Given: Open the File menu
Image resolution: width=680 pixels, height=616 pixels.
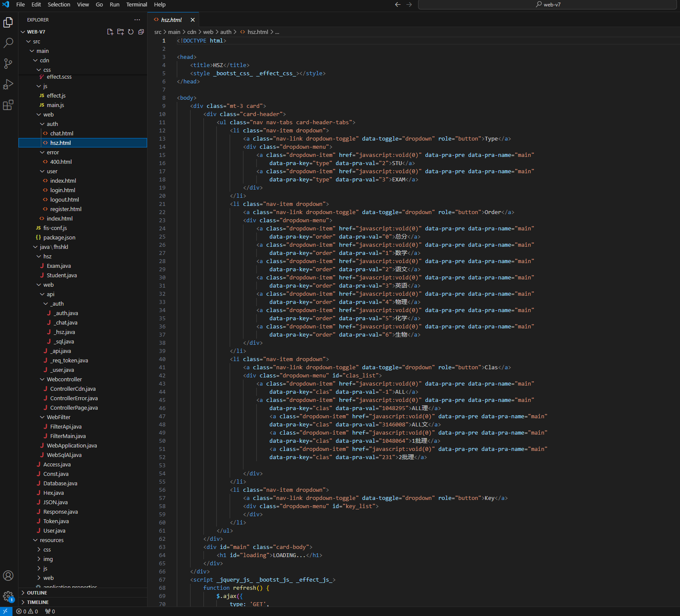Looking at the screenshot, I should (20, 4).
